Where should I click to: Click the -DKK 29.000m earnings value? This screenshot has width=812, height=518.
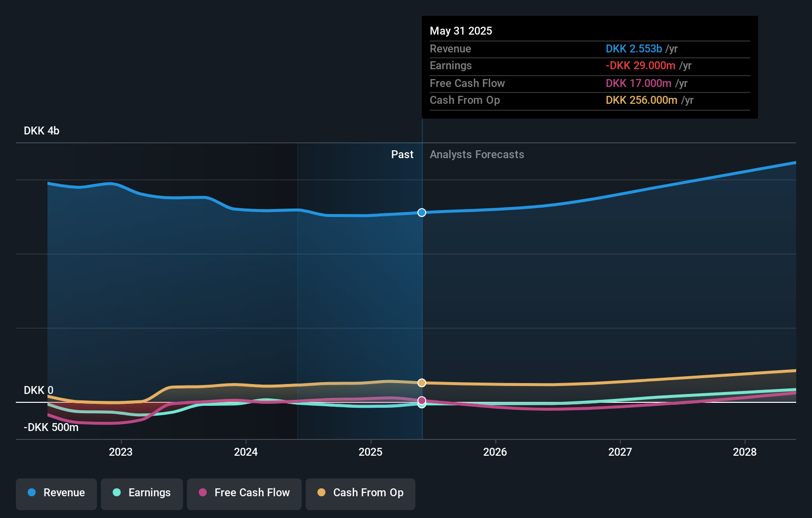click(x=640, y=66)
